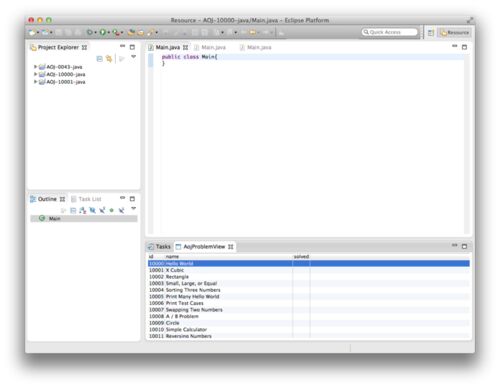Select row 10010 Simple Calculator

309,329
